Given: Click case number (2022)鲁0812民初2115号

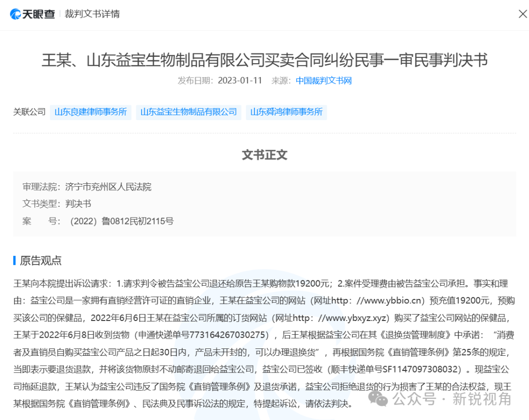Looking at the screenshot, I should point(121,221).
